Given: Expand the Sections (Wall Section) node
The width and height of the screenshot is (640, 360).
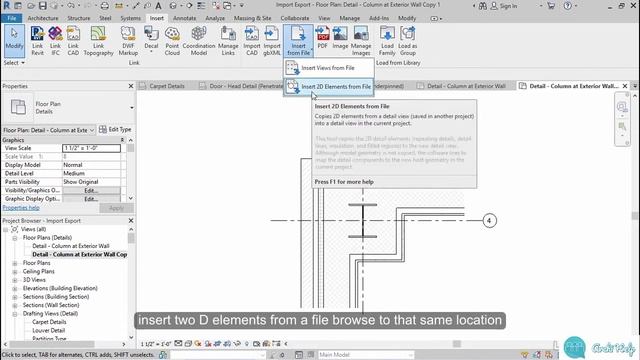Looking at the screenshot, I should pos(15,305).
